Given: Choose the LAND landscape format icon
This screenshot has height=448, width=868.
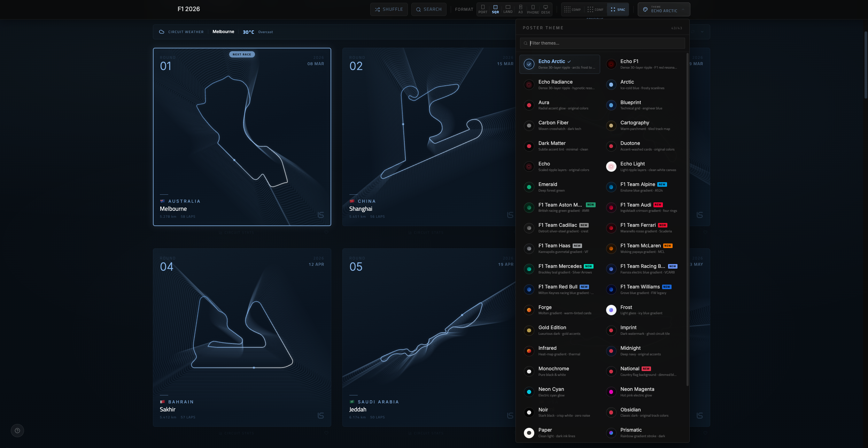Looking at the screenshot, I should click(x=508, y=9).
